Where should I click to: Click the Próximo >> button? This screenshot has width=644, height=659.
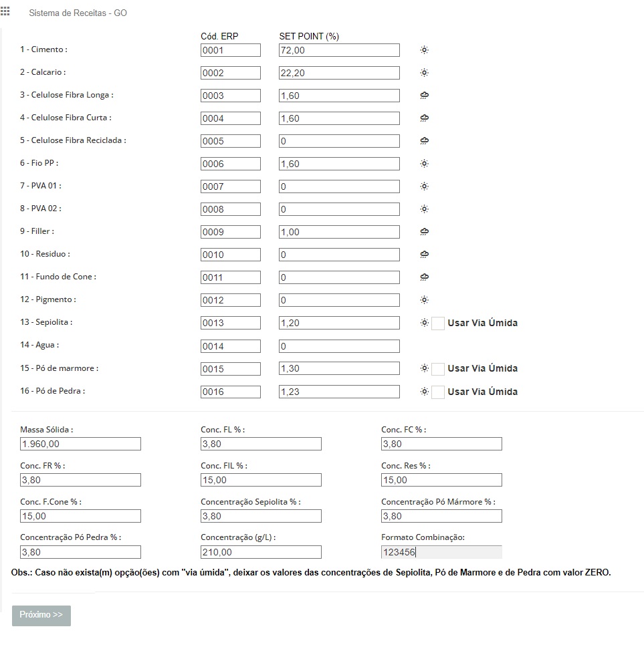tap(41, 616)
